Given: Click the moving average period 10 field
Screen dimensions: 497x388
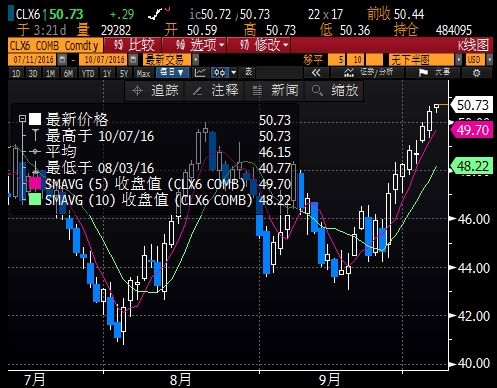Looking at the screenshot, I should click(x=355, y=60).
